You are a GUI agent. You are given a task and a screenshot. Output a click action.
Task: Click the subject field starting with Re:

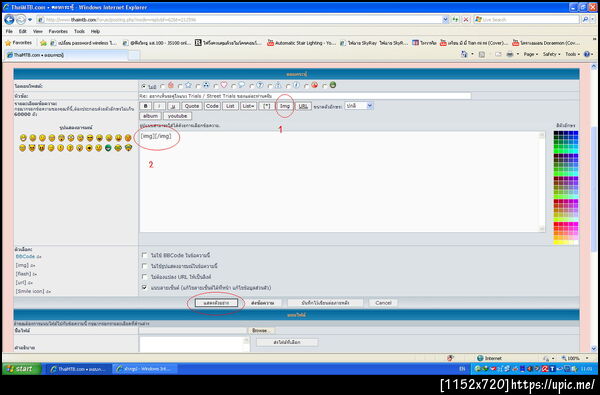305,96
